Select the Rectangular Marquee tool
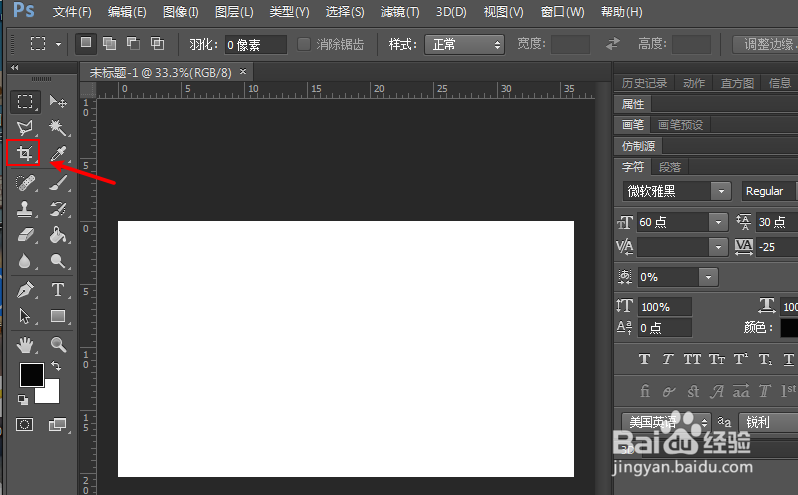 [x=24, y=101]
